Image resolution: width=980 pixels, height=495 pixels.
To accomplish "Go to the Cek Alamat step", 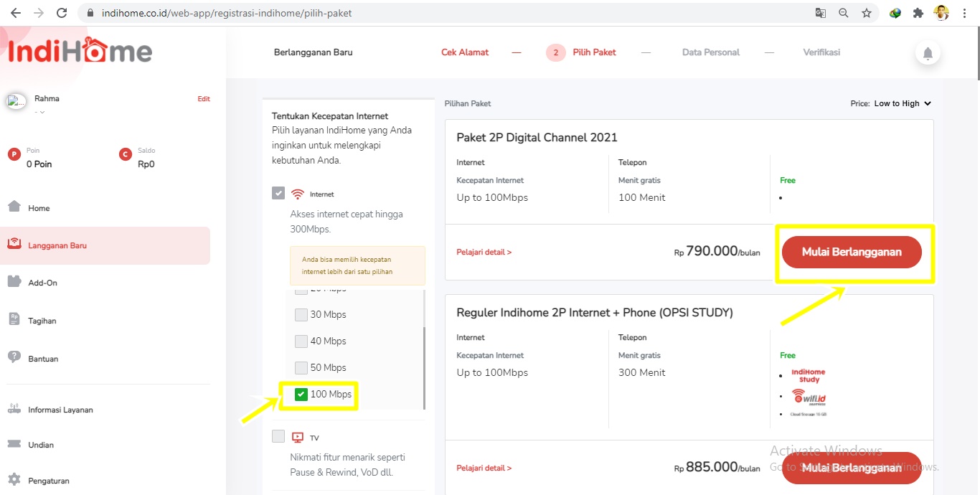I will click(x=465, y=52).
